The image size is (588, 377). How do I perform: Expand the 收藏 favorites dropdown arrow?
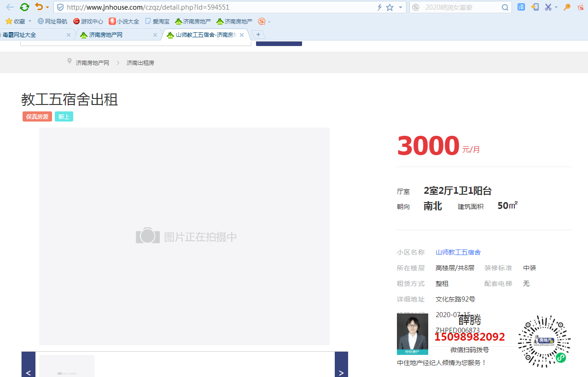[30, 21]
